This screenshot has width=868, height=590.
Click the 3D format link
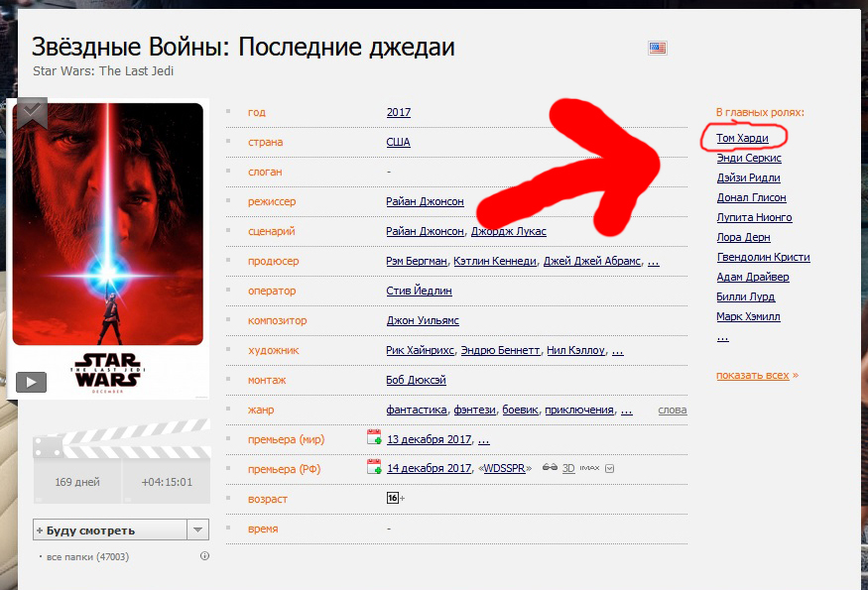click(x=568, y=468)
